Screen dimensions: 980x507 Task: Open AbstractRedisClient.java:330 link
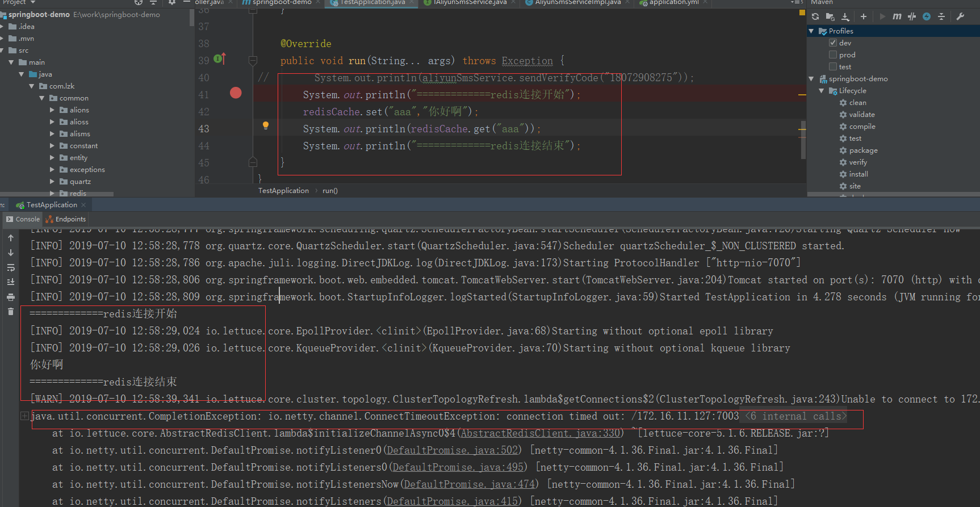(539, 433)
